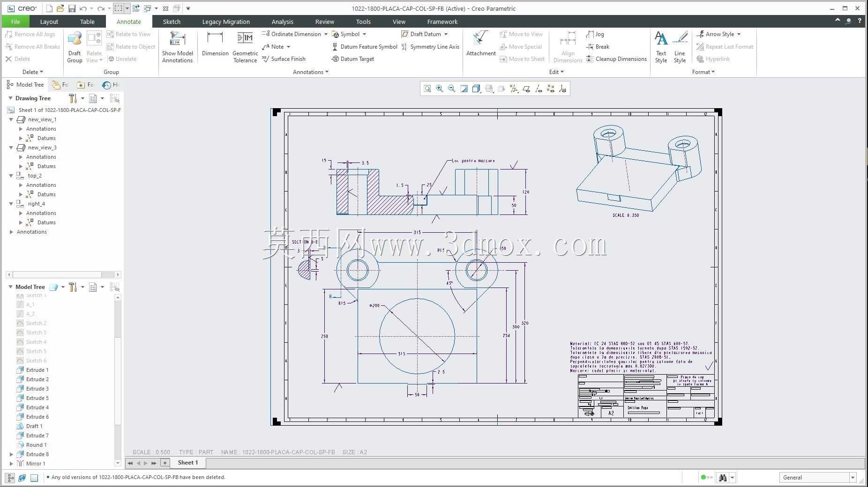The height and width of the screenshot is (487, 868).
Task: Toggle full screen icon in status bar
Action: click(34, 478)
